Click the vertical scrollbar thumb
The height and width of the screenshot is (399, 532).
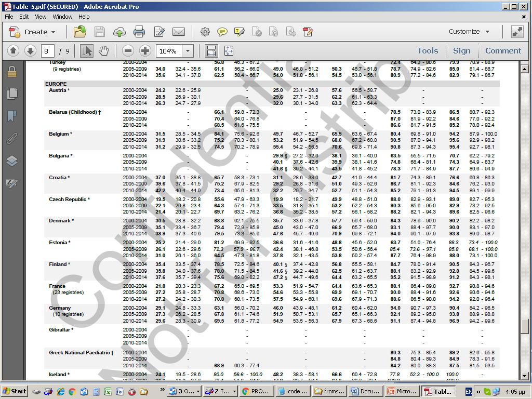(x=524, y=327)
